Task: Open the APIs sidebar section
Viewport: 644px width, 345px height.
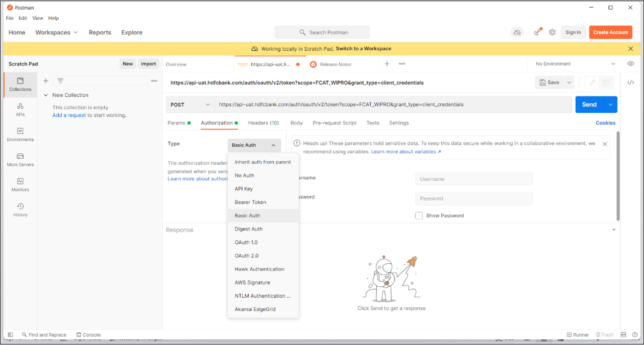Action: coord(20,109)
